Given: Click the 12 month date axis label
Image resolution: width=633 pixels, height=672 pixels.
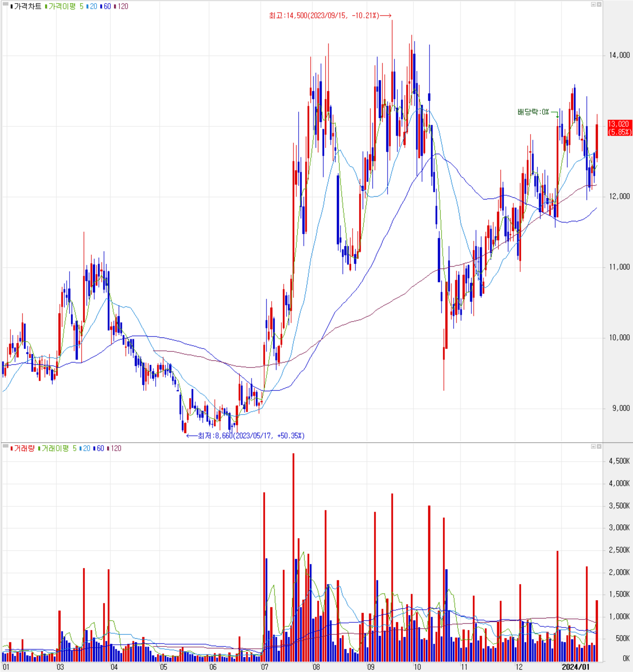Looking at the screenshot, I should pos(519,667).
